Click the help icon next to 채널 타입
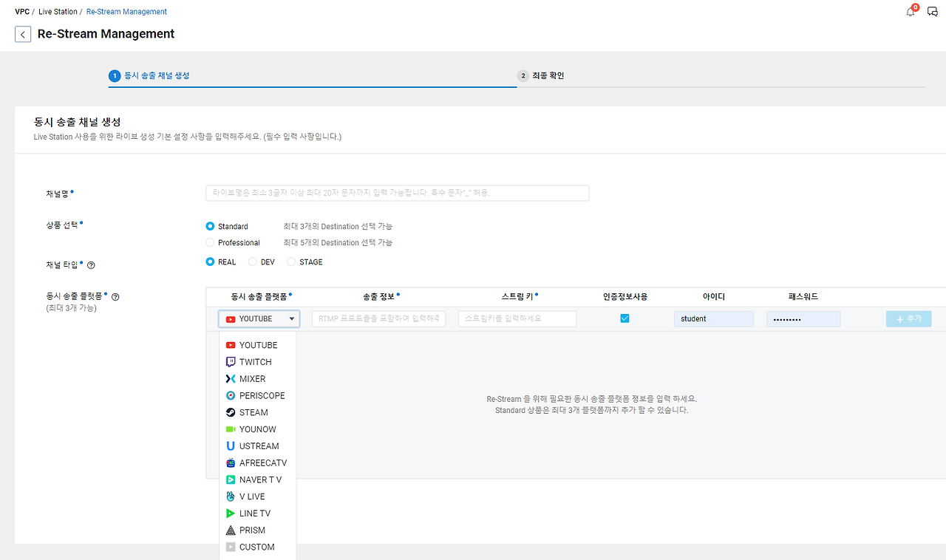946x560 pixels. click(x=91, y=265)
